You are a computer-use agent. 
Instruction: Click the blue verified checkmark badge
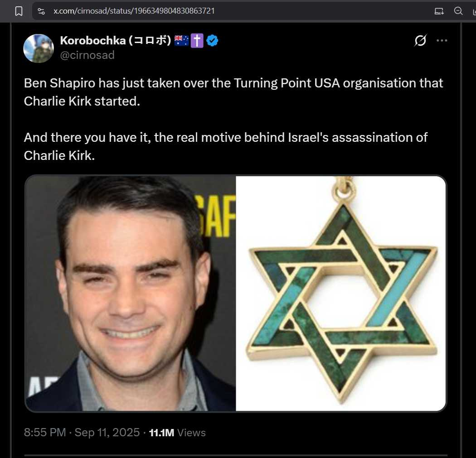click(212, 40)
